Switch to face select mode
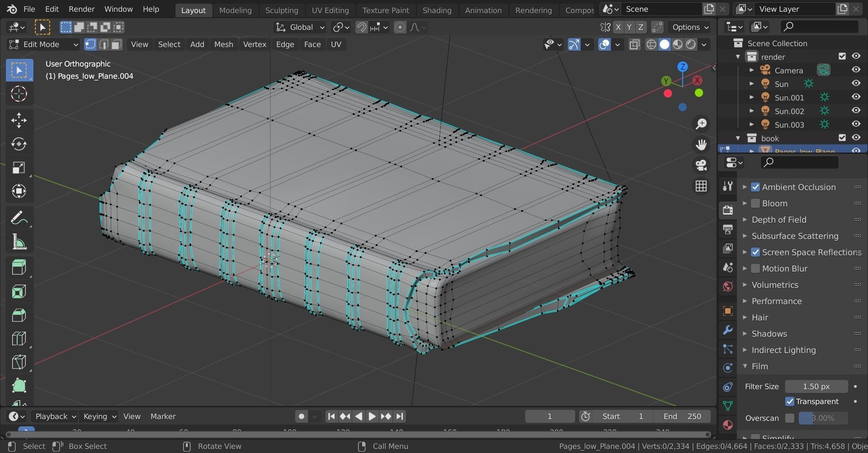Image resolution: width=868 pixels, height=453 pixels. point(117,44)
